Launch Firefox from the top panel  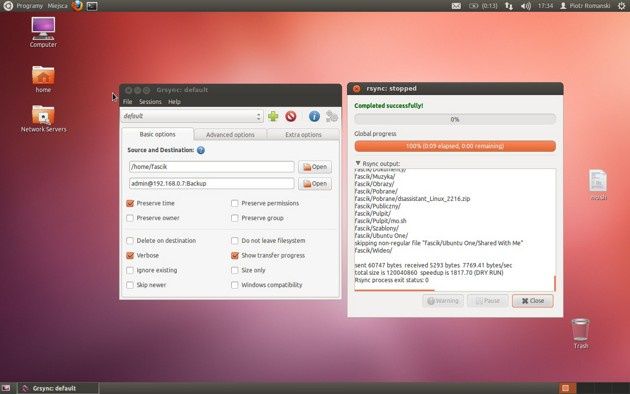77,6
